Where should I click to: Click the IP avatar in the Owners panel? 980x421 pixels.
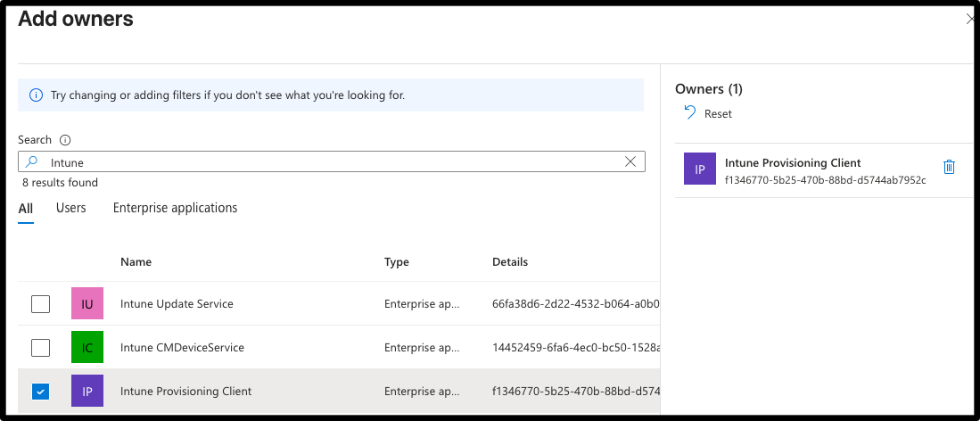(x=700, y=169)
